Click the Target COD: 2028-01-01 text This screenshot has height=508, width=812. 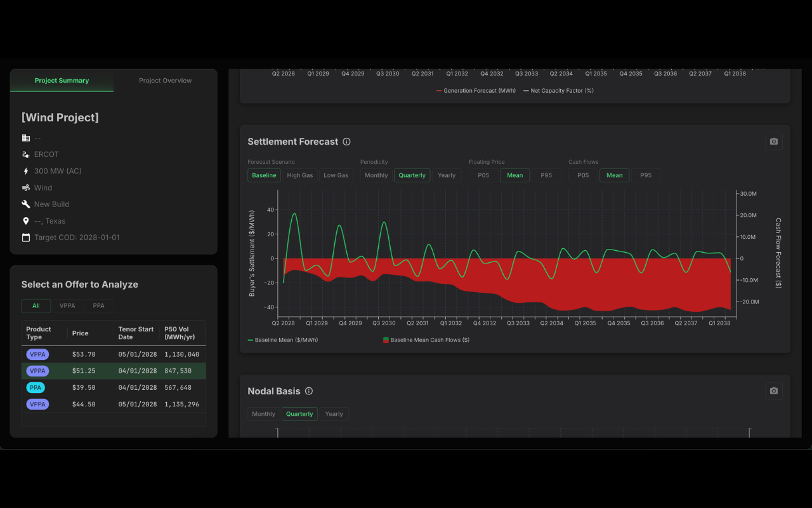77,237
